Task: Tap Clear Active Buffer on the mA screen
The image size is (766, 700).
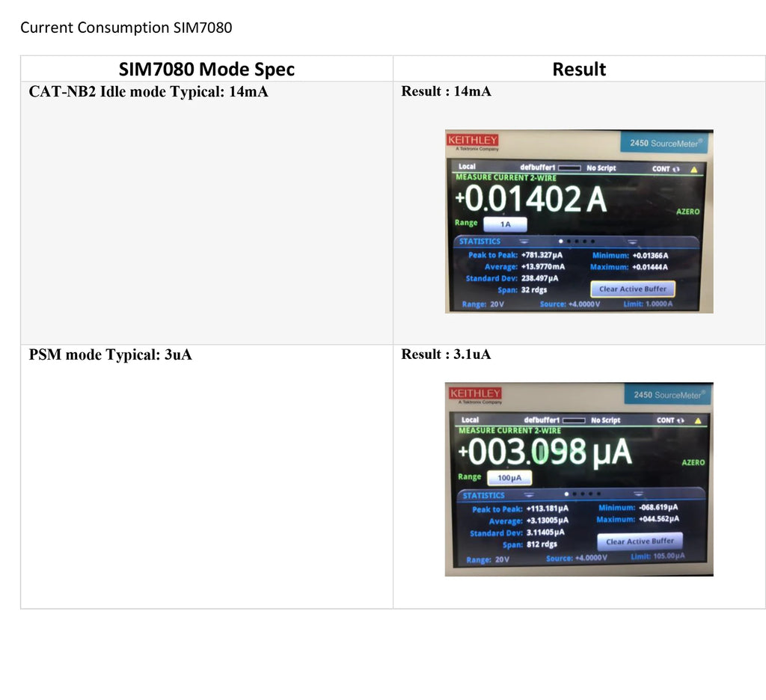Action: tap(633, 289)
